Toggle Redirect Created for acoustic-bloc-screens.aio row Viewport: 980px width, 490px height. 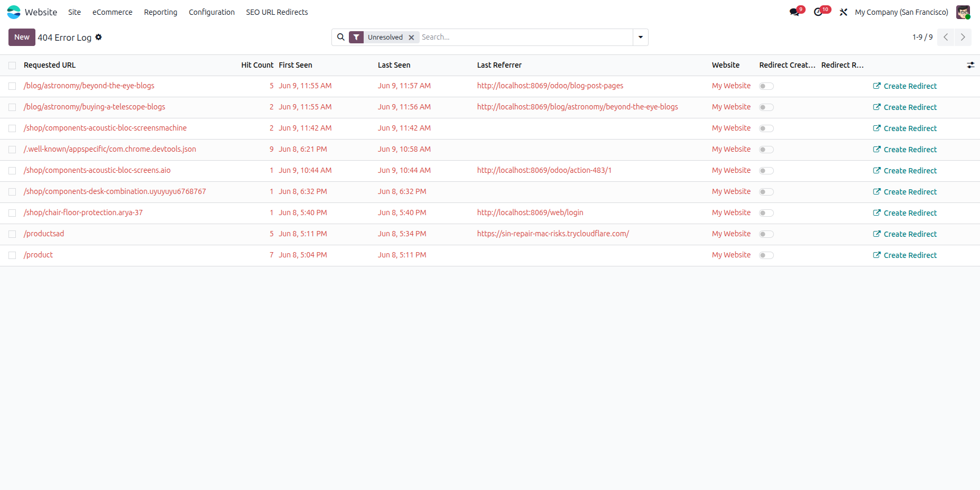(766, 171)
